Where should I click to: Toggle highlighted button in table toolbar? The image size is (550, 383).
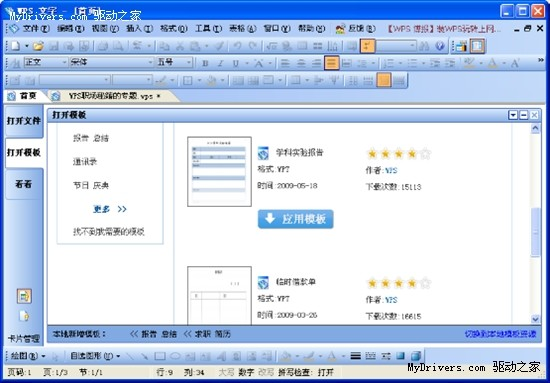(x=384, y=80)
